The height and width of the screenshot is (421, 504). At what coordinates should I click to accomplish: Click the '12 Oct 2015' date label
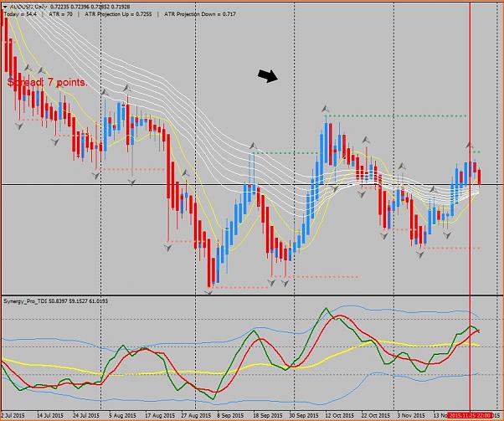point(339,415)
